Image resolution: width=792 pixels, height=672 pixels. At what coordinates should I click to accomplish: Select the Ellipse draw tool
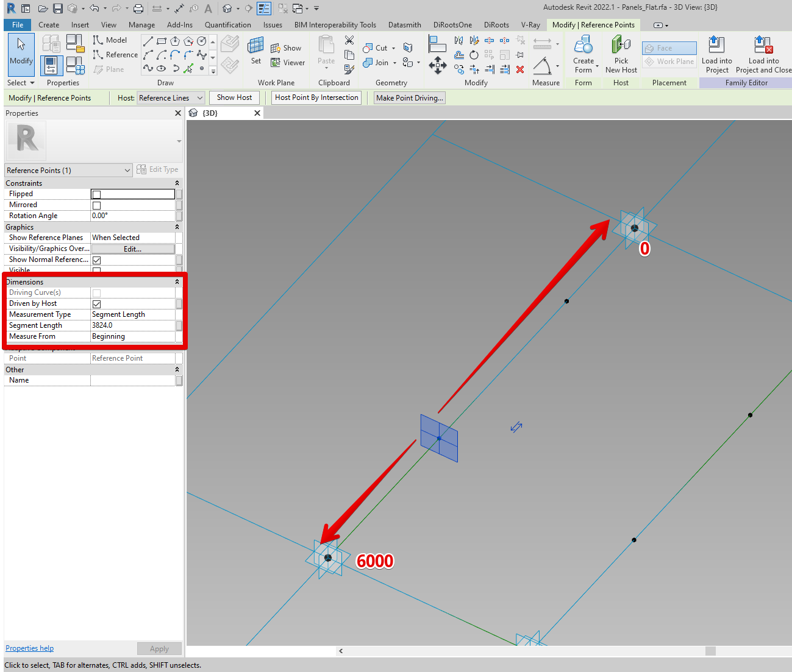pos(162,68)
